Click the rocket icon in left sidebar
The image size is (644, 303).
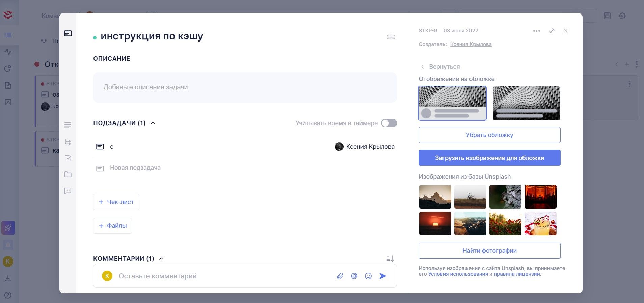tap(8, 228)
